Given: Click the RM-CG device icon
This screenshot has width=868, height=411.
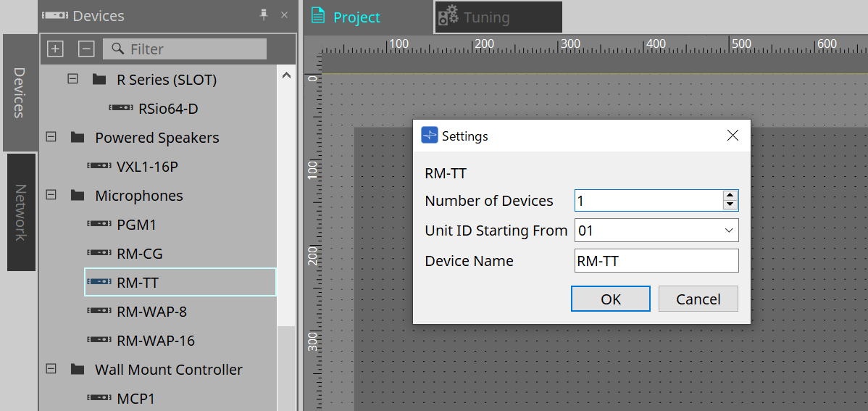Looking at the screenshot, I should [99, 253].
